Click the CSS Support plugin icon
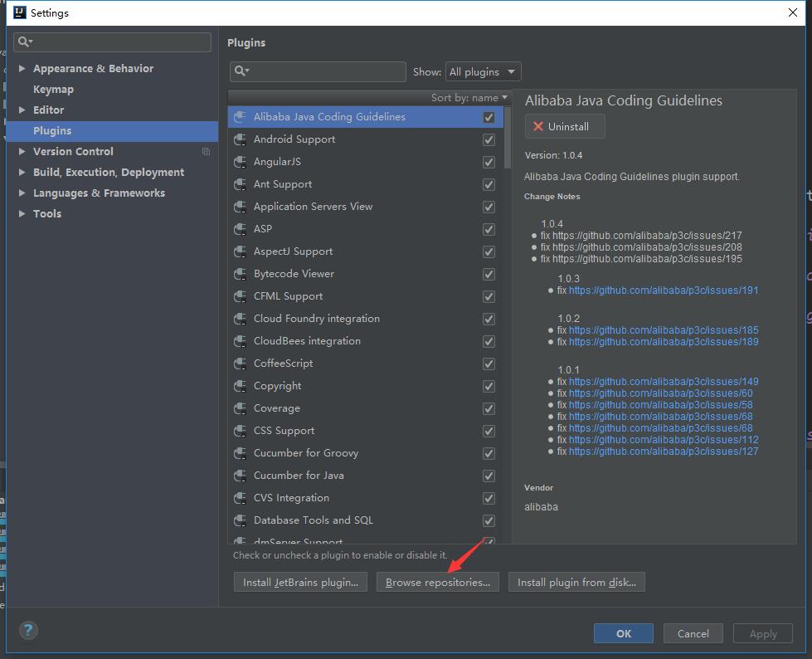This screenshot has width=812, height=659. point(240,431)
